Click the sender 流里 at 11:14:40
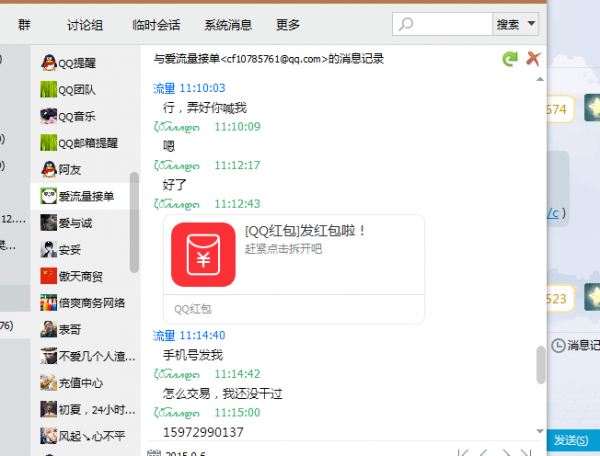Screen dimensions: 600x456 [164, 335]
